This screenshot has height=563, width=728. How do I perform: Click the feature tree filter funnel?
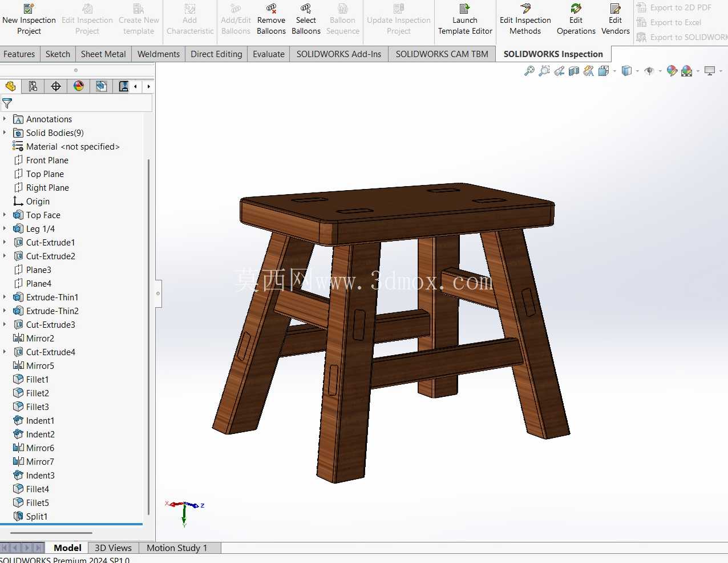point(7,103)
